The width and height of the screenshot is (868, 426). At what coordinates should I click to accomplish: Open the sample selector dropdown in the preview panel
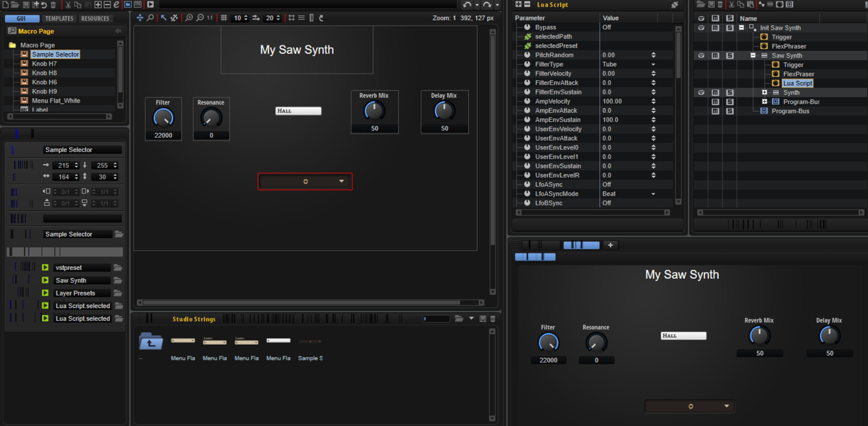point(726,406)
